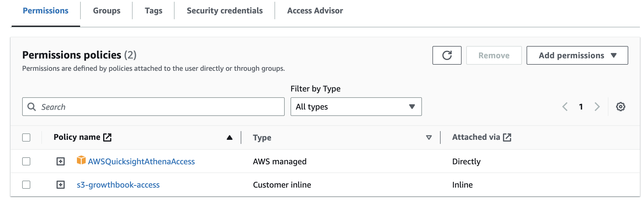The width and height of the screenshot is (644, 201).
Task: Click the AWS managed type cell
Action: [280, 161]
